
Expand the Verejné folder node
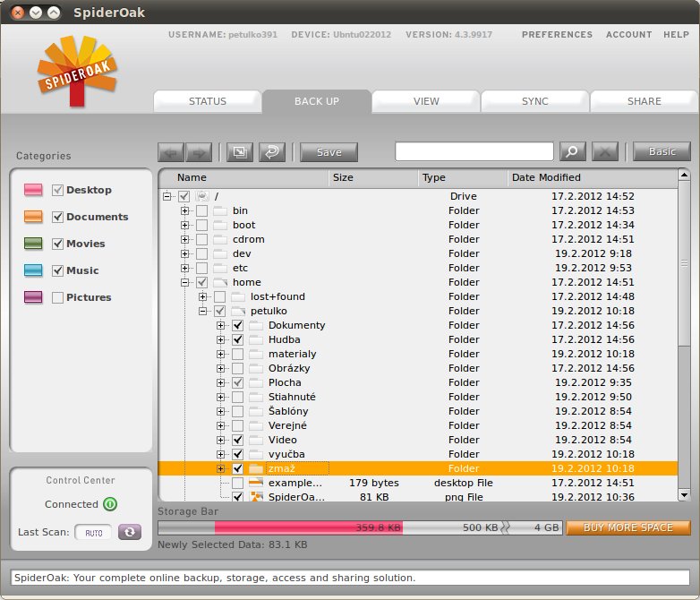[x=220, y=425]
